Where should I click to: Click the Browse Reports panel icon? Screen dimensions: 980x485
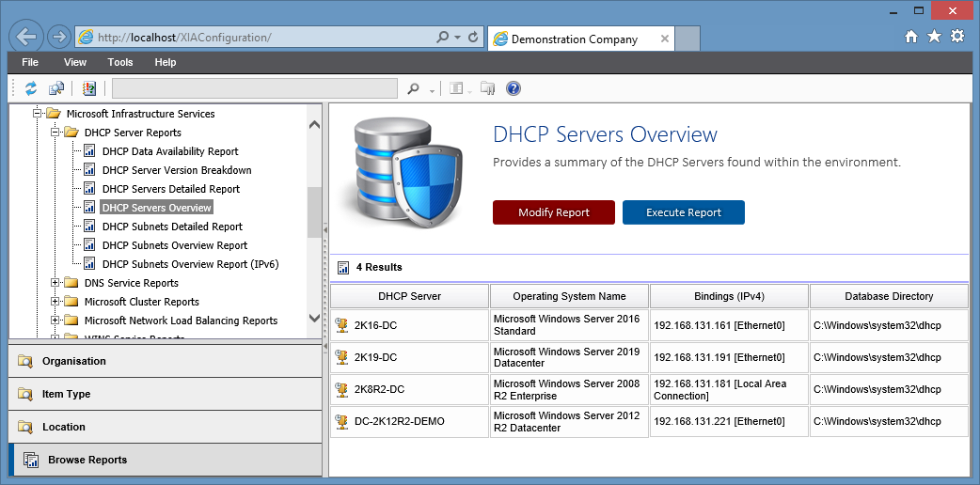tap(31, 460)
